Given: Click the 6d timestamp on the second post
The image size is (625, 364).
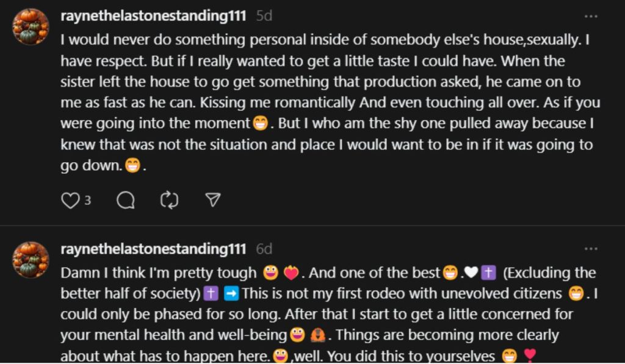Looking at the screenshot, I should [x=264, y=249].
